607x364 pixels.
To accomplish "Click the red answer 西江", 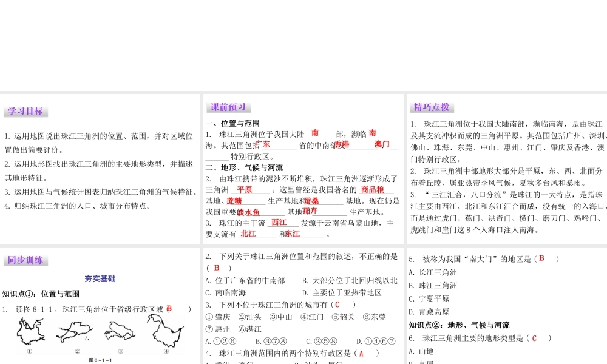I will 279,223.
